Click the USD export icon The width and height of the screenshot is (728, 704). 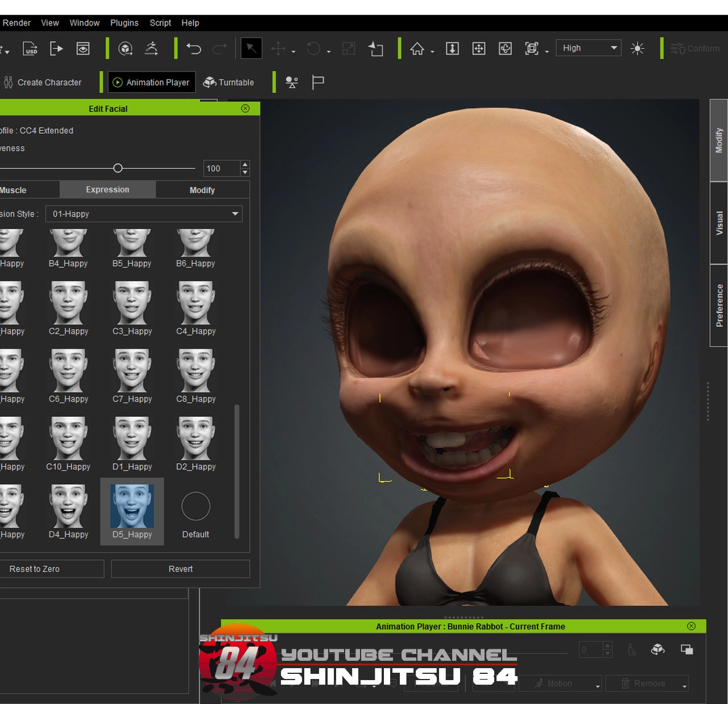click(30, 49)
